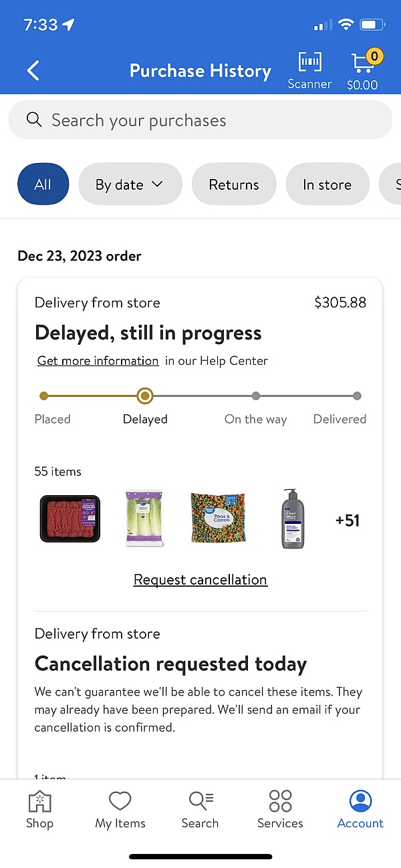401x868 pixels.
Task: Tap Request cancellation for the delayed order
Action: point(200,579)
